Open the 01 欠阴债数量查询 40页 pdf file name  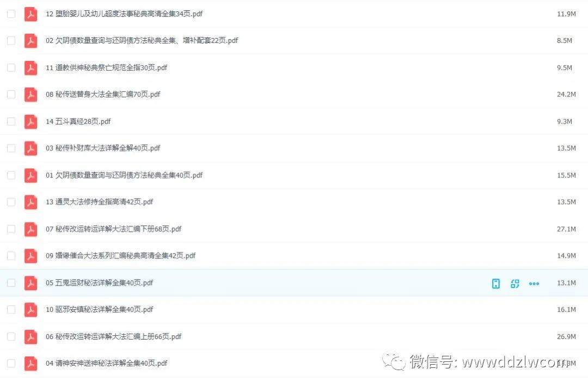pos(124,175)
